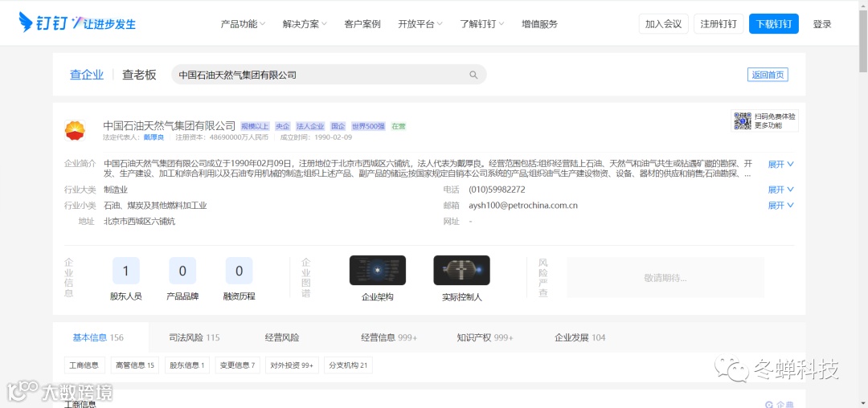Switch to 司法风险 tab

coord(194,337)
